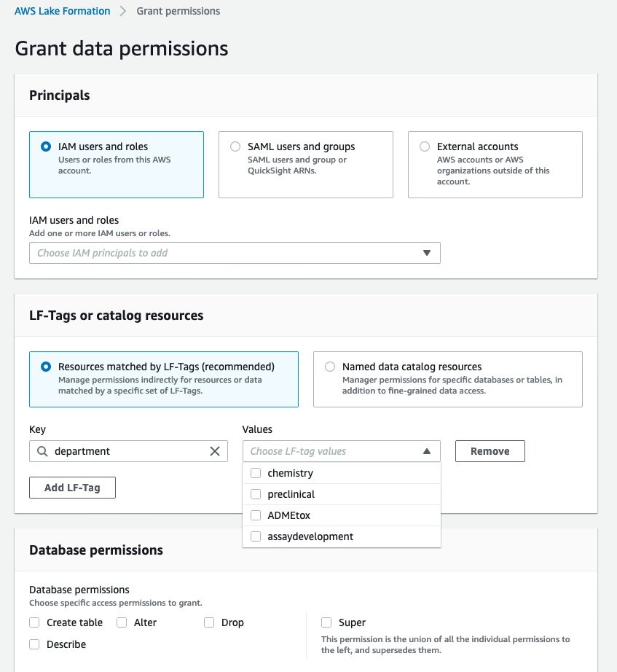The height and width of the screenshot is (672, 617).
Task: Click the Grant permissions breadcrumb text
Action: (x=178, y=11)
